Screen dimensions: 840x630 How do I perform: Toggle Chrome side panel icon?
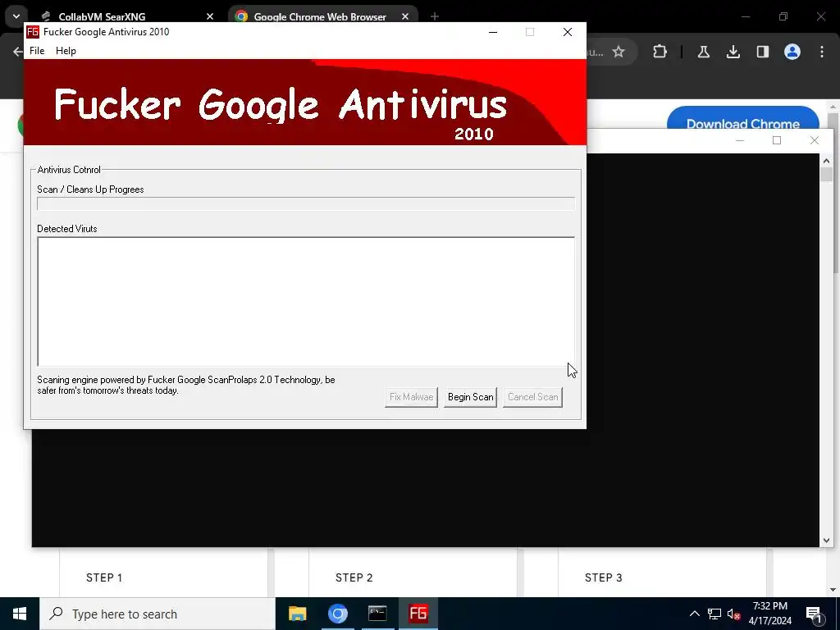[x=763, y=52]
